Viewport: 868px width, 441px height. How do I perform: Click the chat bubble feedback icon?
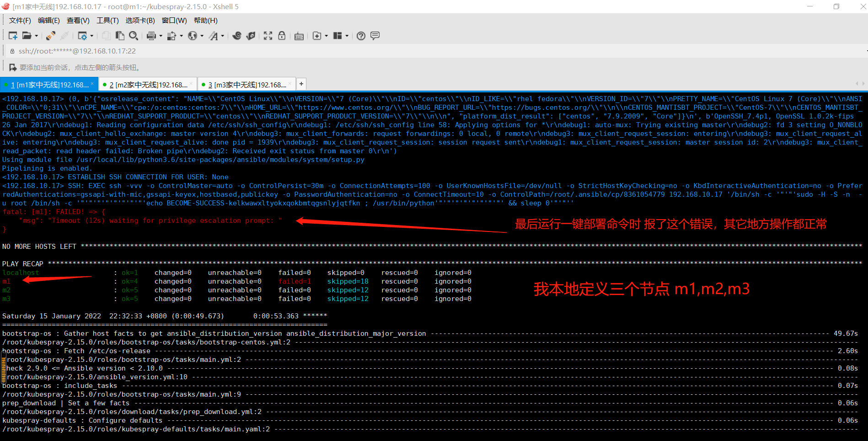(x=375, y=36)
